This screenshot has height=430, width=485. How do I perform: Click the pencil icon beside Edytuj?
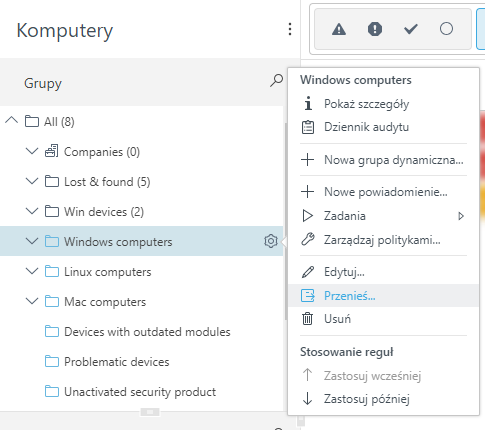coord(308,272)
